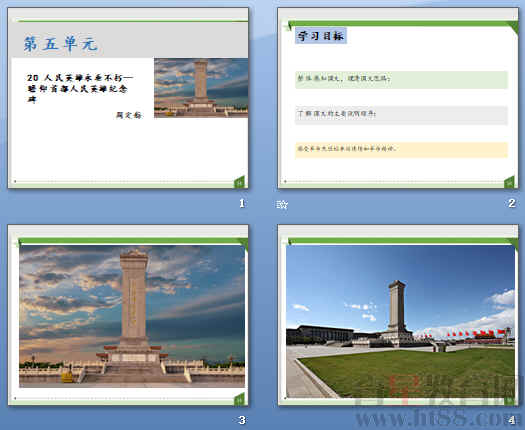Click the small monument photo on slide 1
The width and height of the screenshot is (525, 430).
(x=201, y=88)
